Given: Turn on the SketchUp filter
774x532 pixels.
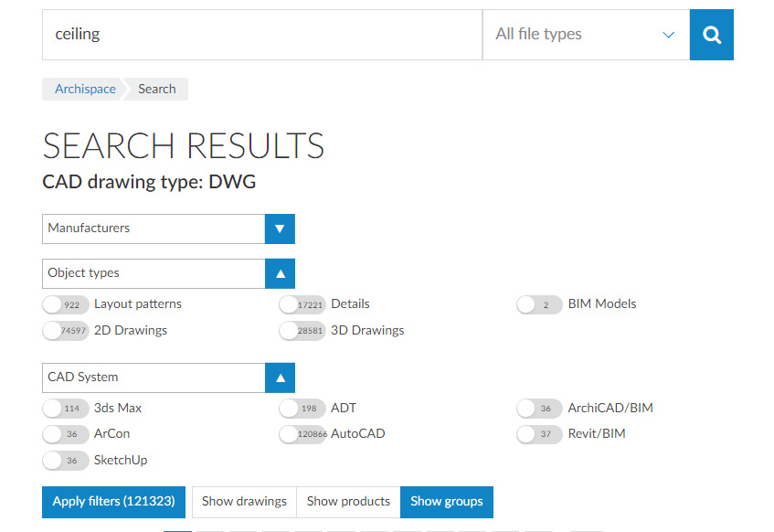Looking at the screenshot, I should [66, 461].
